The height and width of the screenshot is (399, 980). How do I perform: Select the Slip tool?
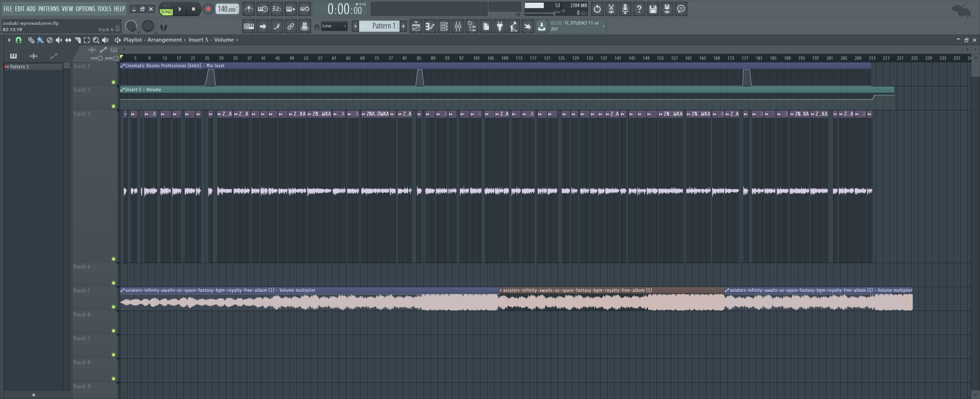click(x=68, y=40)
